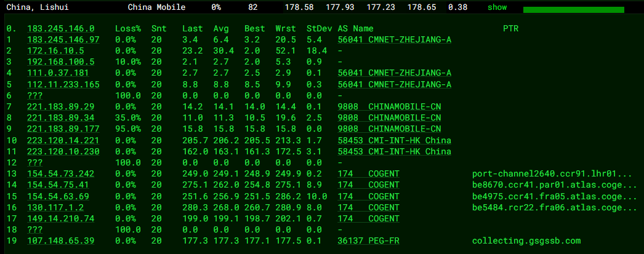Open hop 8 IP 221.183.89.34

(x=61, y=118)
